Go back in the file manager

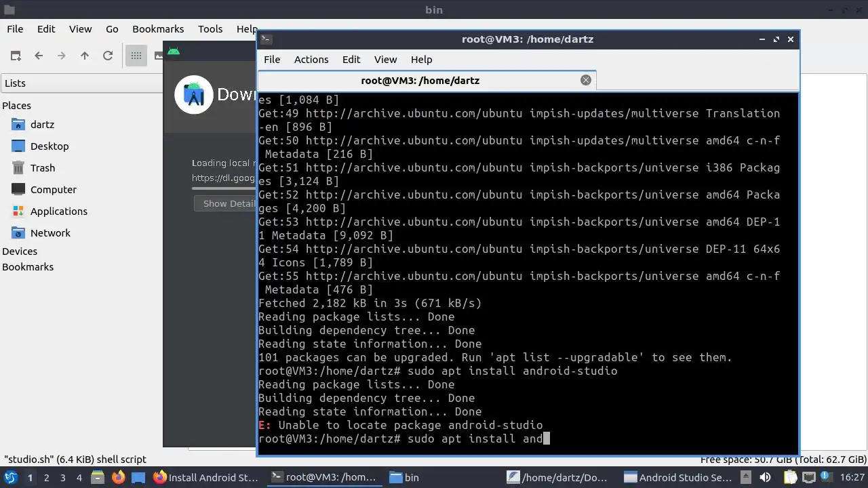[39, 56]
